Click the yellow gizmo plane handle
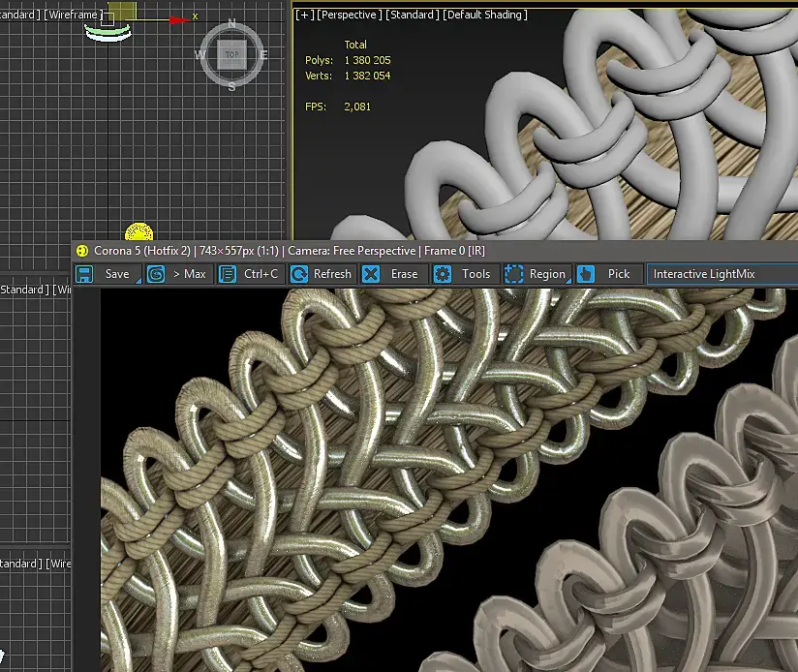The width and height of the screenshot is (798, 672). click(x=122, y=11)
